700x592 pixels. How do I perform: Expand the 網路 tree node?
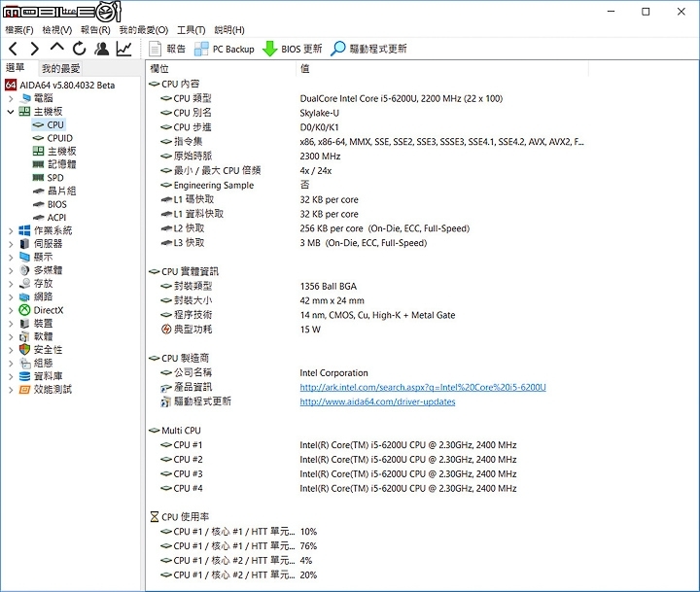[11, 296]
